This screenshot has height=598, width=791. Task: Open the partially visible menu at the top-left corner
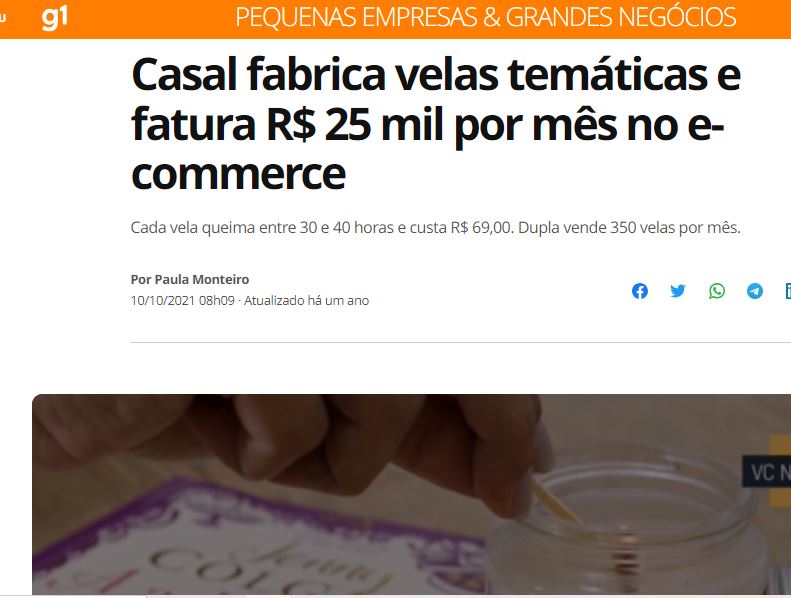click(3, 18)
